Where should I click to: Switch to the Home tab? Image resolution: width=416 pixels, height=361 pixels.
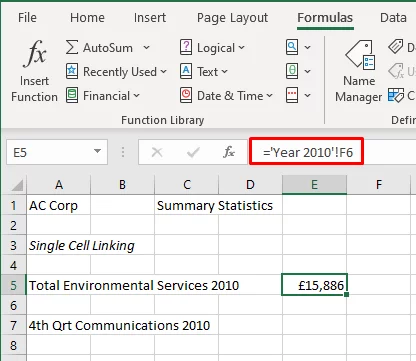point(87,18)
